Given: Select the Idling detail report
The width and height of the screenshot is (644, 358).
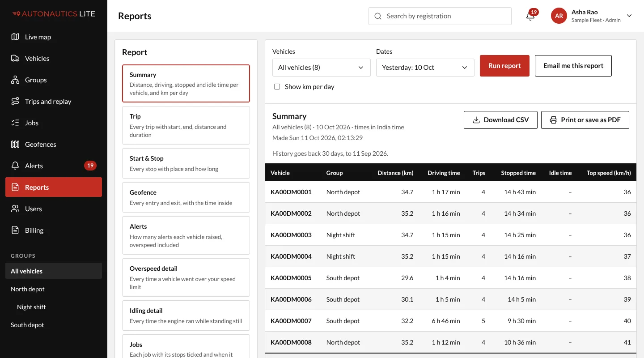Looking at the screenshot, I should (x=186, y=315).
